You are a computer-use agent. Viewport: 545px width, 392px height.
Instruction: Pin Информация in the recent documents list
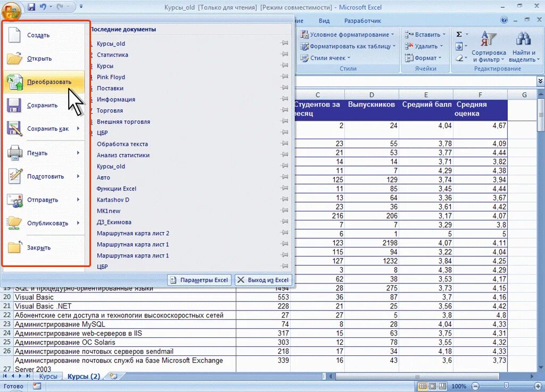coord(285,98)
